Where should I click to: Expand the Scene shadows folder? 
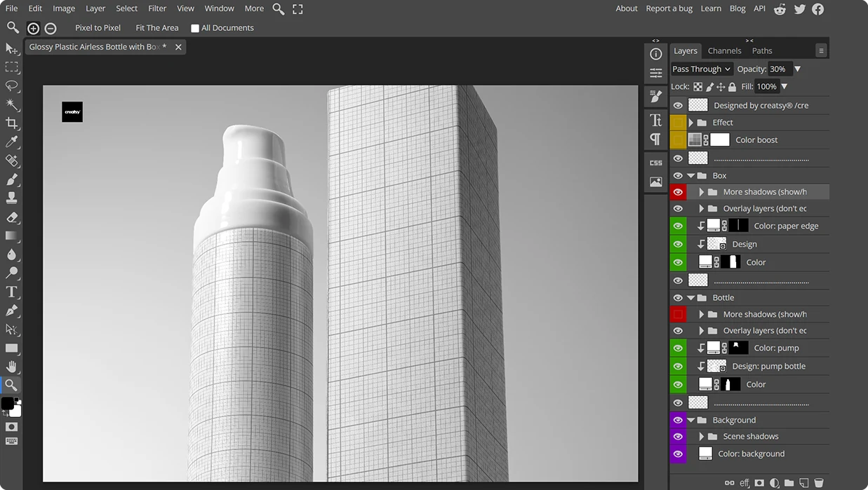pos(701,437)
